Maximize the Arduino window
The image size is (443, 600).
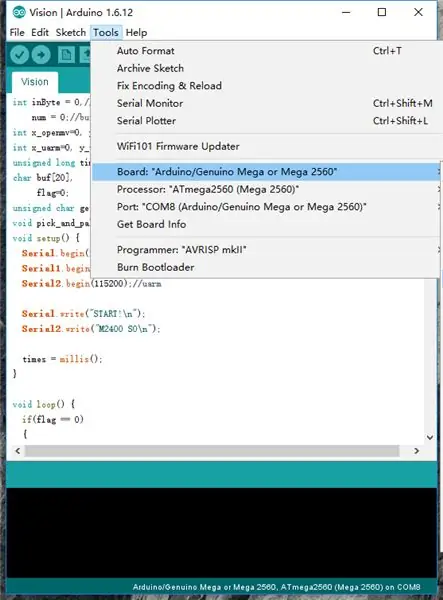pos(382,12)
